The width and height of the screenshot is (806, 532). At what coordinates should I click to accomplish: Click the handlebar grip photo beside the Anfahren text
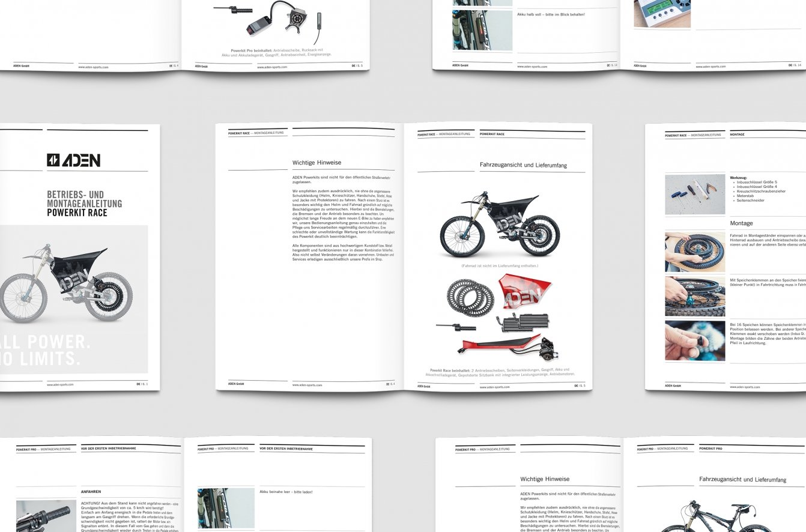[46, 516]
